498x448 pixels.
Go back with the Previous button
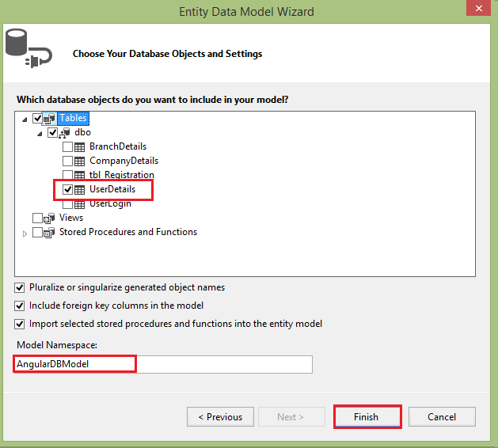(x=220, y=417)
